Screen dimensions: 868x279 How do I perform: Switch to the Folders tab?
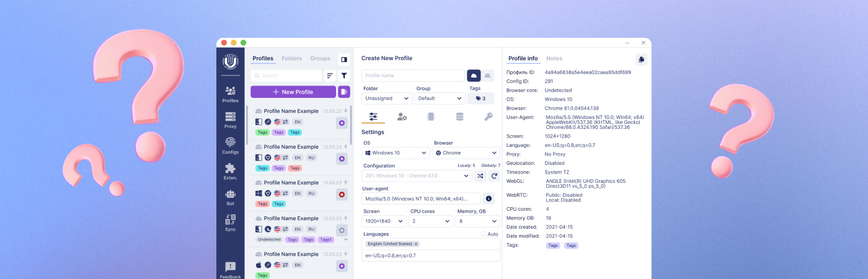pos(291,58)
